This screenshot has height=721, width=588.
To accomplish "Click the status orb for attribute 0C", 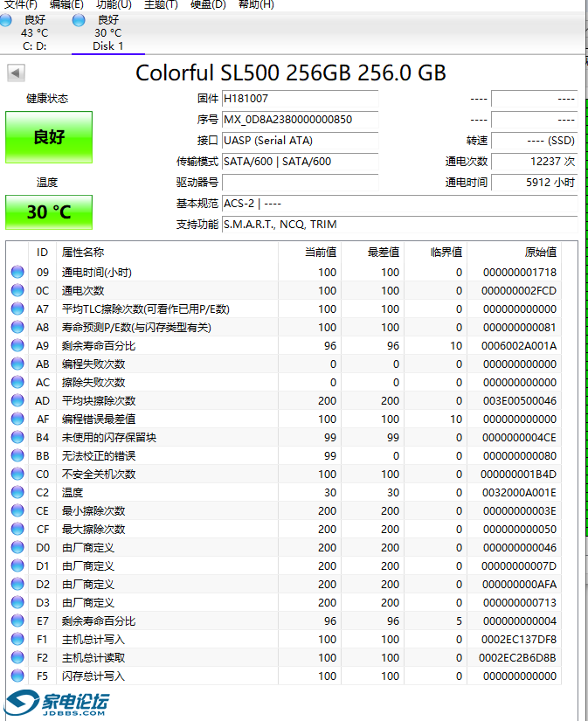I will (17, 290).
